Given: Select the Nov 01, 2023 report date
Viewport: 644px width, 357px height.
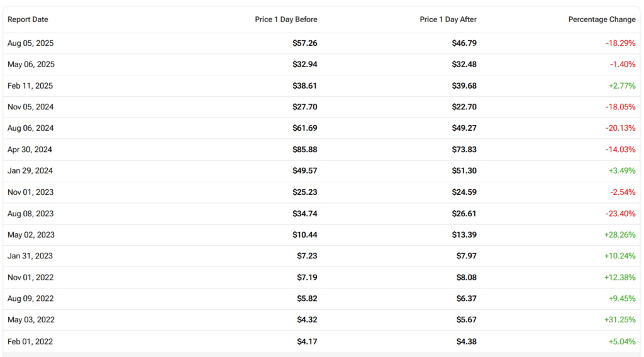Looking at the screenshot, I should [31, 192].
